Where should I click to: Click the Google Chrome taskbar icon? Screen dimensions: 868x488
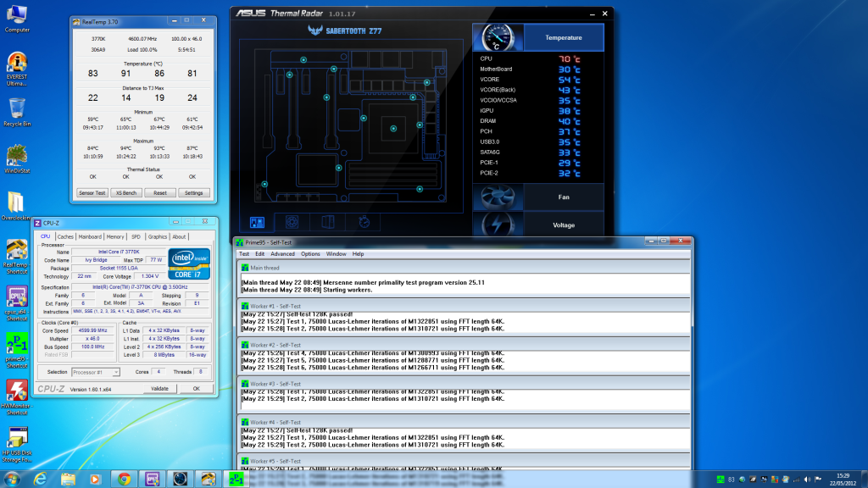coord(124,479)
